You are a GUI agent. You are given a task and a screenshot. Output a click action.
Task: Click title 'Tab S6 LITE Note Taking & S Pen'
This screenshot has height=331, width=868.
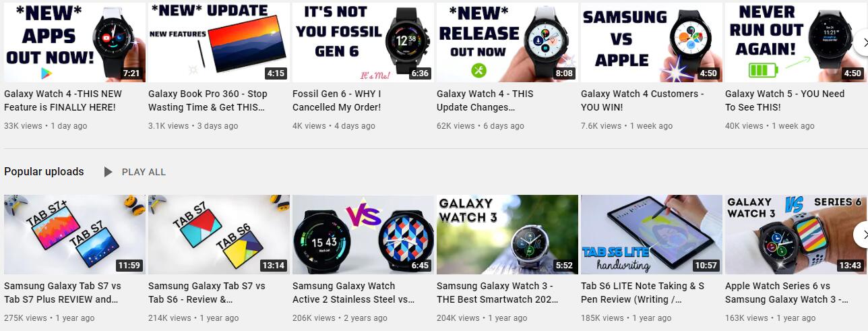tap(643, 293)
